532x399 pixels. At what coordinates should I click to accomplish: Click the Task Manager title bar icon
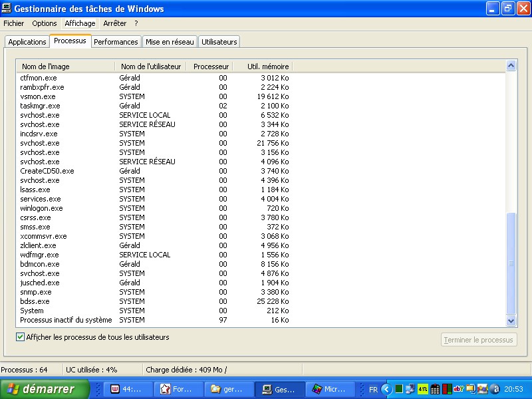(x=7, y=8)
